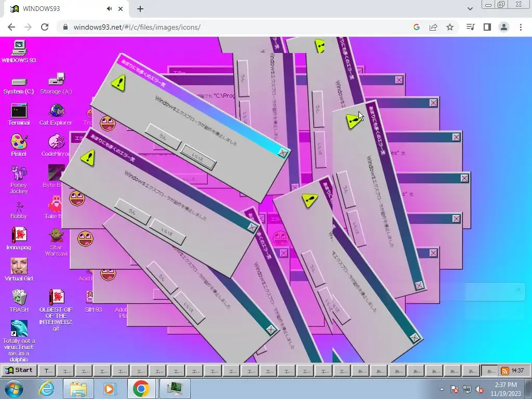Click the muted volume tray icon
532x399 pixels.
pos(480,390)
